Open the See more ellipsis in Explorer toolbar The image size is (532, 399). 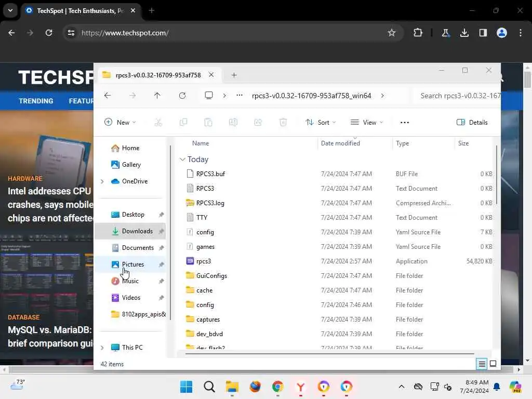(404, 123)
